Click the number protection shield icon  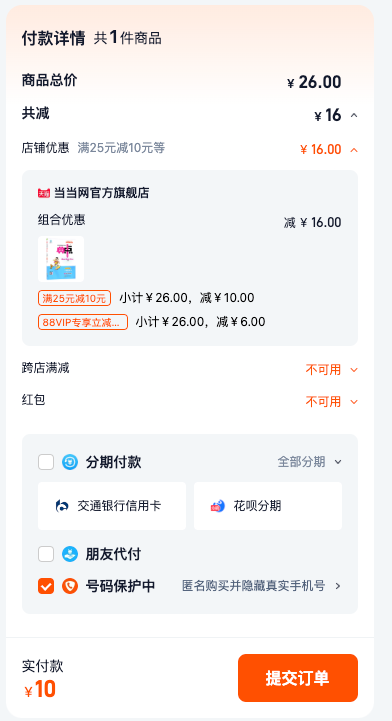[x=70, y=586]
